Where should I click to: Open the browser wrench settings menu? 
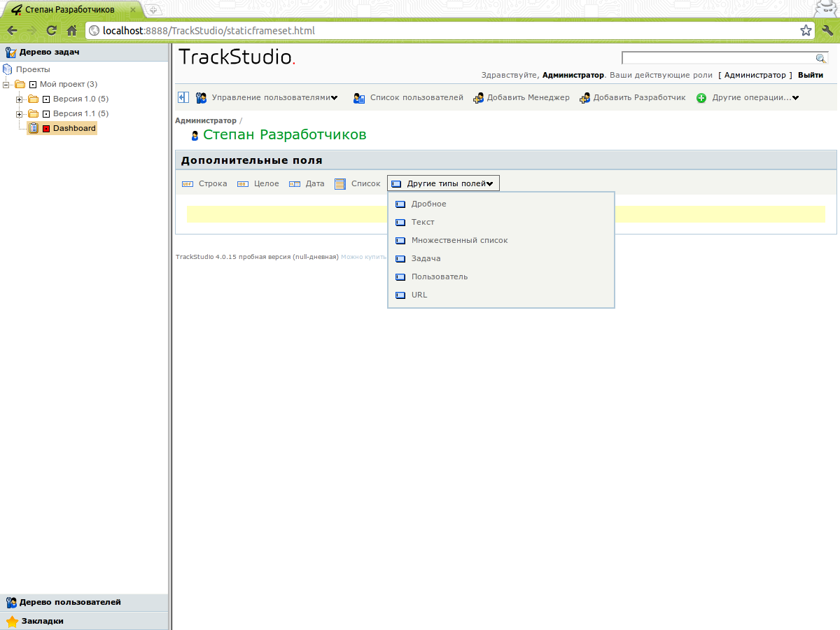pyautogui.click(x=827, y=30)
